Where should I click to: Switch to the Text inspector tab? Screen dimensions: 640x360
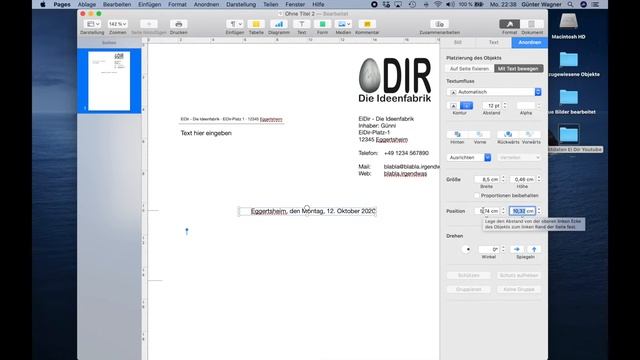pyautogui.click(x=493, y=42)
